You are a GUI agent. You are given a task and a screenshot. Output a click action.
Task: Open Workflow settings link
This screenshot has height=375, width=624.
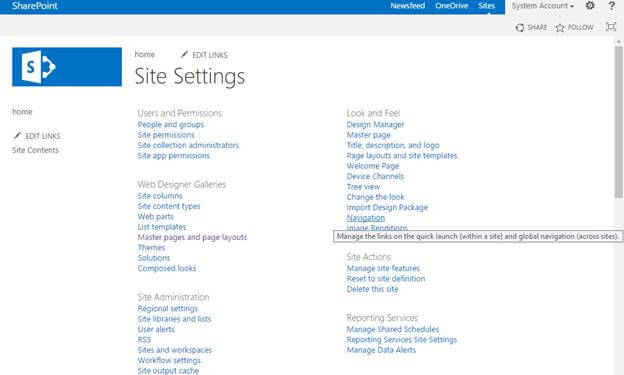pos(169,360)
